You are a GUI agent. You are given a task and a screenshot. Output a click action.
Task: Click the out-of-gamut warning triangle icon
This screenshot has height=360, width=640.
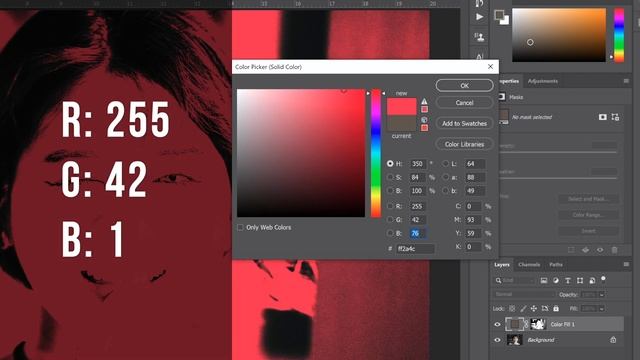[424, 101]
